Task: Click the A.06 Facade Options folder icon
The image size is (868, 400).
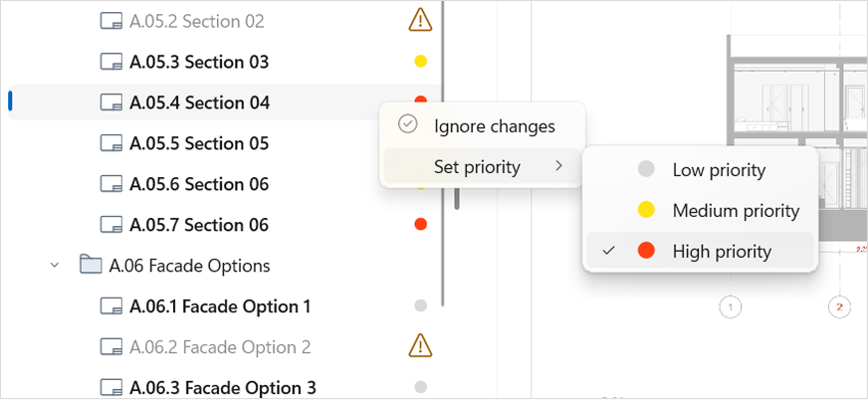Action: click(91, 266)
